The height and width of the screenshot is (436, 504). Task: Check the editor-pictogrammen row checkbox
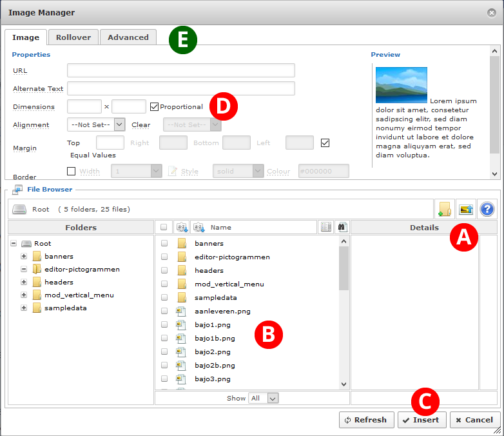coord(164,257)
